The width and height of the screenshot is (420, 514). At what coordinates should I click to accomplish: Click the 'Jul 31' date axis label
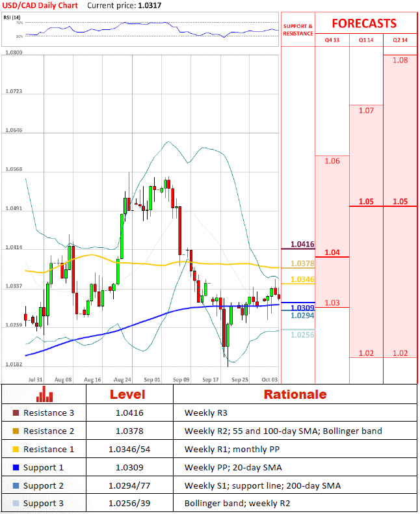point(35,379)
